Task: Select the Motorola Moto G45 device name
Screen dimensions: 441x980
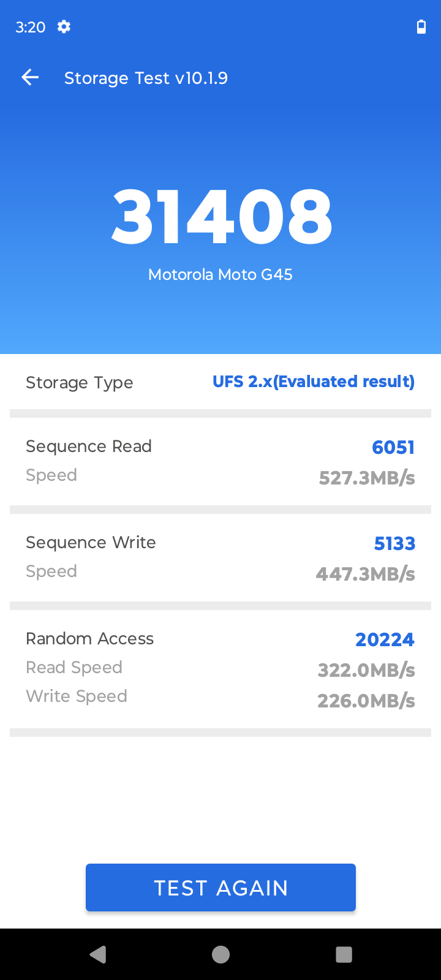Action: (x=221, y=274)
